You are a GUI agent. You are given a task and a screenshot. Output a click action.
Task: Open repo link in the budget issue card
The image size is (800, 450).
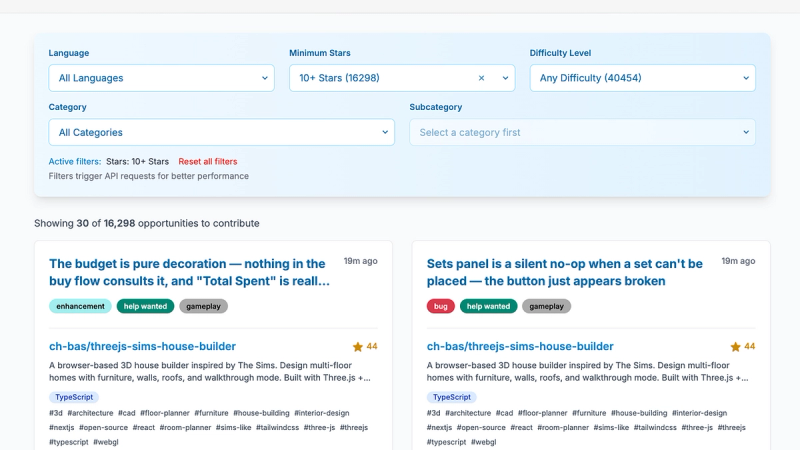point(142,346)
